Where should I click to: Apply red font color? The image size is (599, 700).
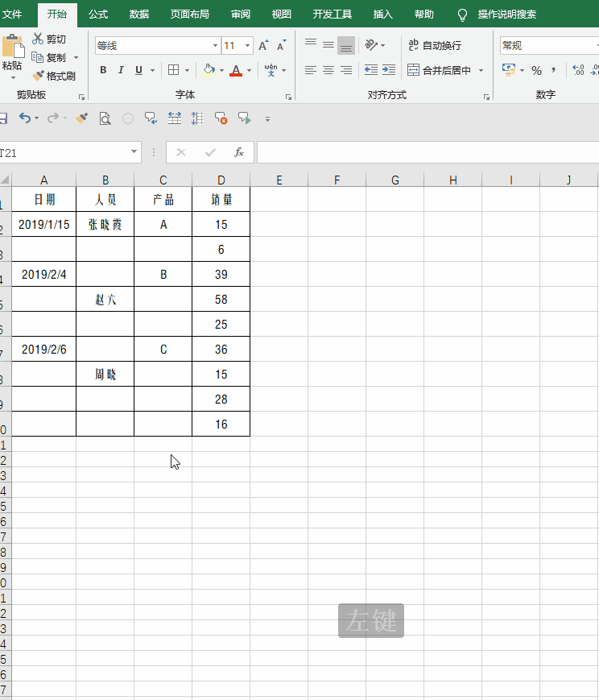pyautogui.click(x=236, y=70)
